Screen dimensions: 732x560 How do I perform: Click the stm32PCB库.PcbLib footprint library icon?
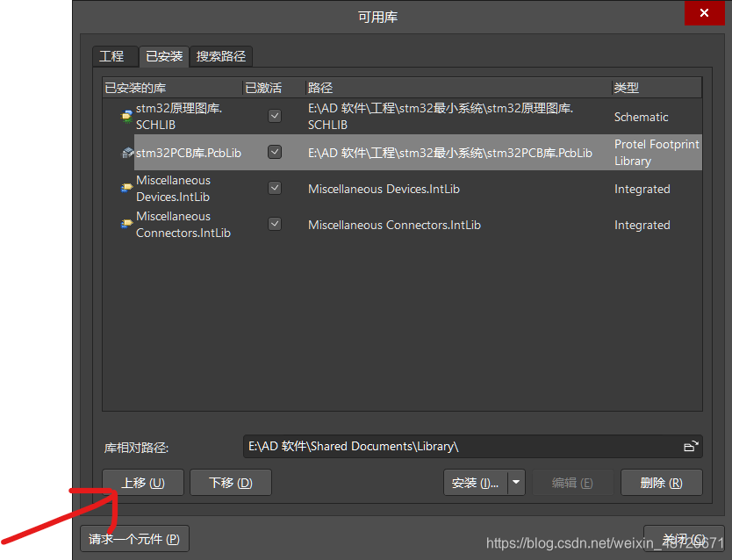(127, 153)
